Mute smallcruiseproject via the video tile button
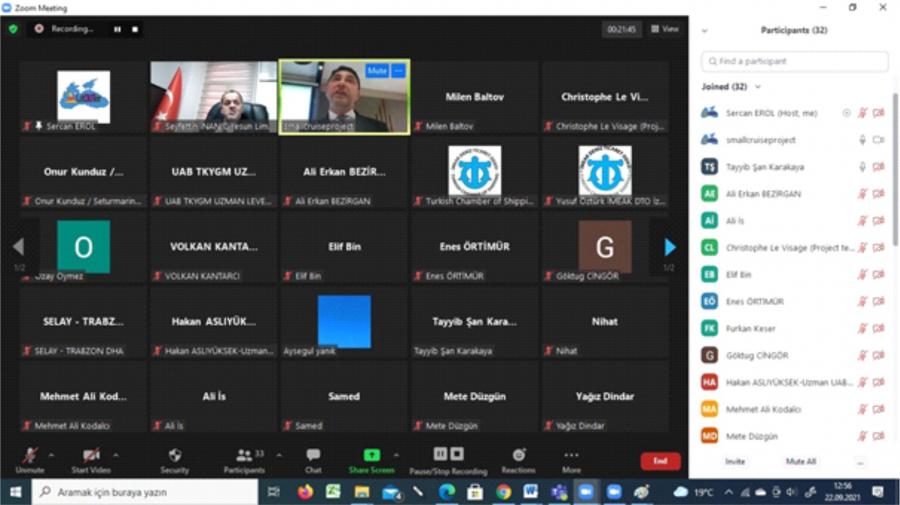The width and height of the screenshot is (900, 505). (x=376, y=71)
